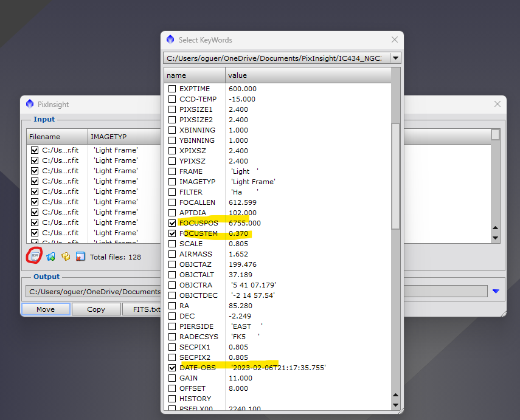Viewport: 520px width, 420px height.
Task: Select the value 85.280 for RA
Action: pos(240,306)
